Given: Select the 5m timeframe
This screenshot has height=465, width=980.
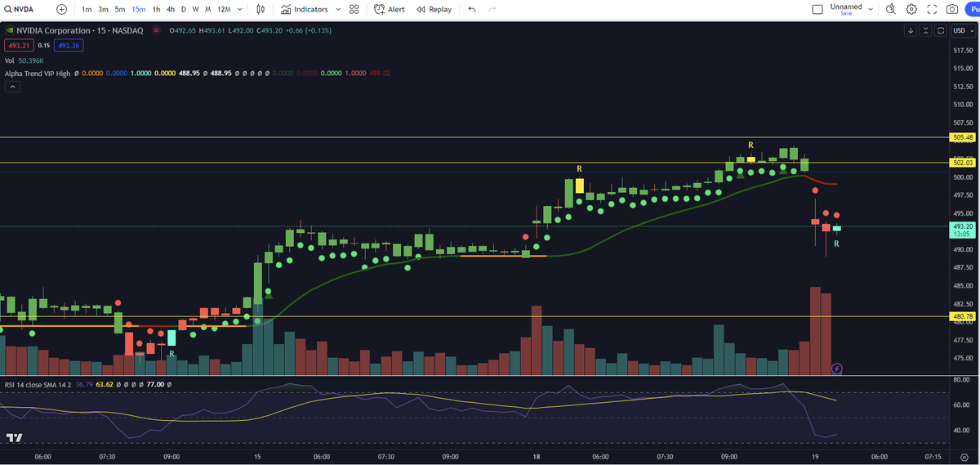Looking at the screenshot, I should (x=120, y=9).
